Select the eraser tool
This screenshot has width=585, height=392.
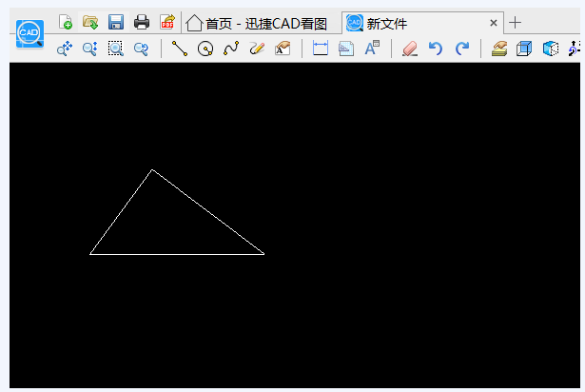tap(410, 49)
